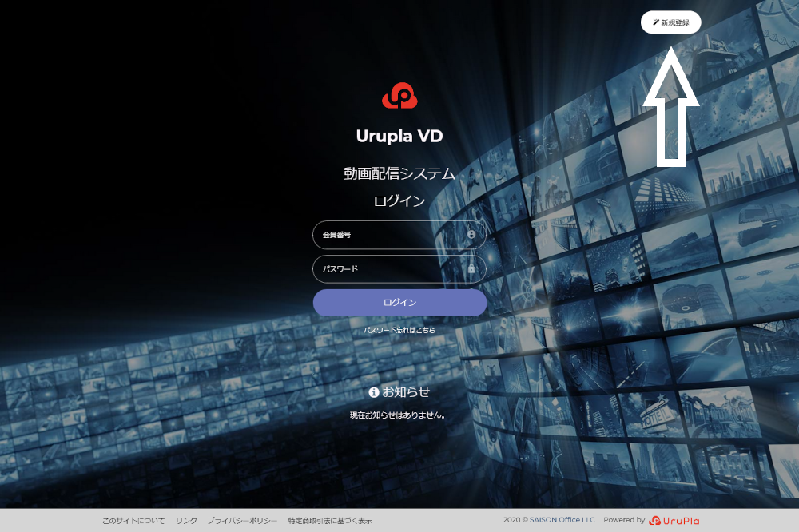Click the purple ログイン button
Screen dimensions: 799x532
click(x=399, y=303)
